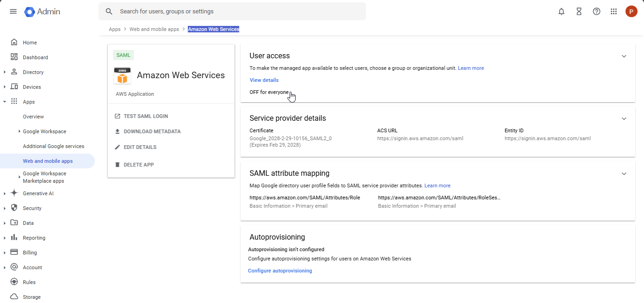This screenshot has height=303, width=644.
Task: Click the Data folder icon
Action: pos(14,223)
